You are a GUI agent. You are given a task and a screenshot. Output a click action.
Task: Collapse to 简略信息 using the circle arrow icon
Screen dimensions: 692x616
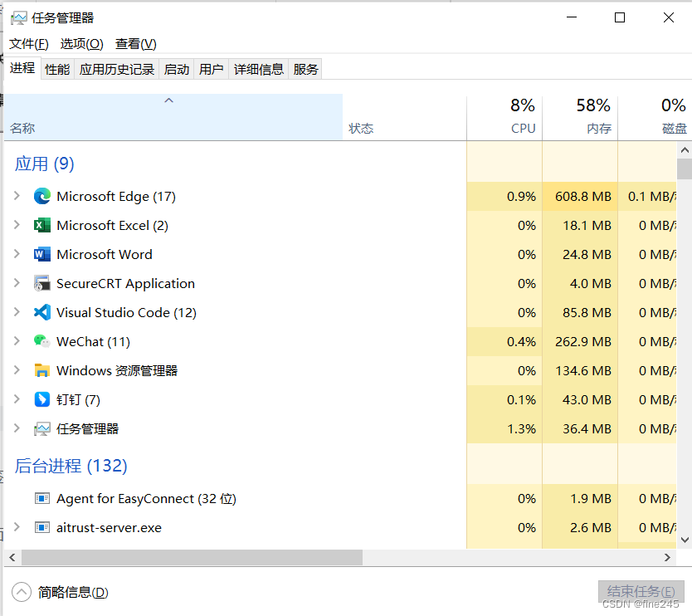pos(22,592)
